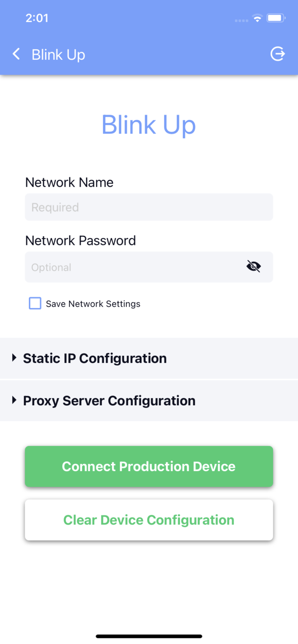This screenshot has width=298, height=644.
Task: Tap the status bar clock showing 2:01
Action: (x=37, y=18)
